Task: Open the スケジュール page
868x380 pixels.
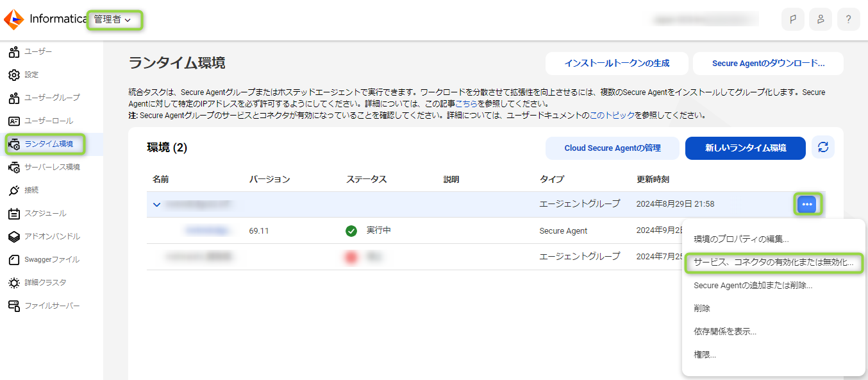Action: click(x=35, y=213)
